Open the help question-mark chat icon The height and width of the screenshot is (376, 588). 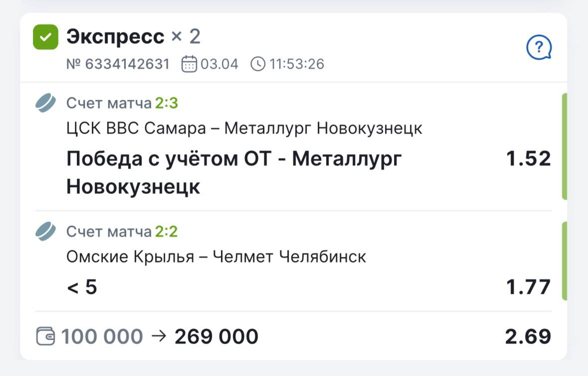[539, 48]
